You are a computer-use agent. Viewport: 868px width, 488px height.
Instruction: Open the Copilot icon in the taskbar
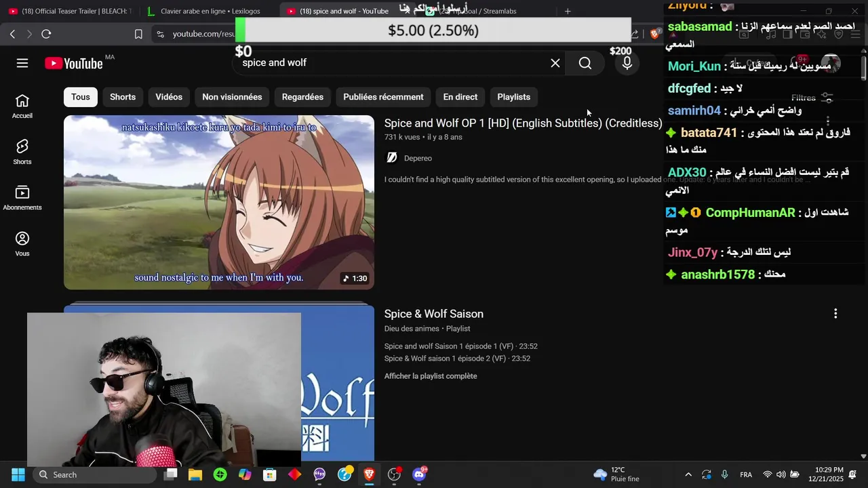[245, 474]
